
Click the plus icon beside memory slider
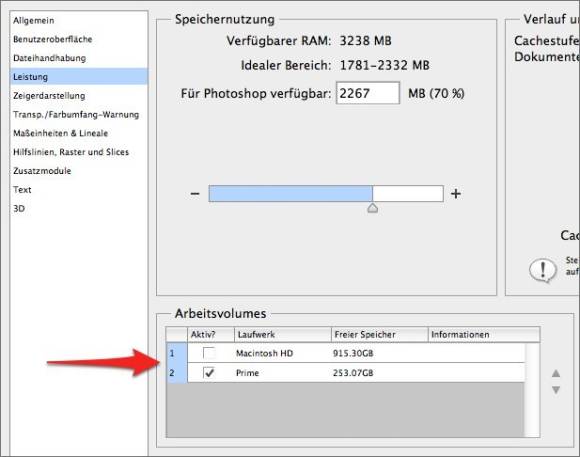(456, 194)
